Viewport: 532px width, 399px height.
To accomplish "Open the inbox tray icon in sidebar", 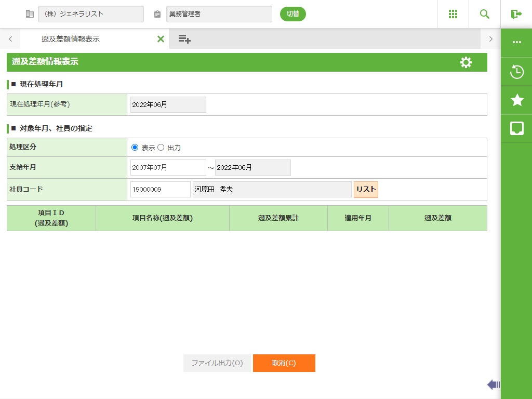I will click(517, 128).
